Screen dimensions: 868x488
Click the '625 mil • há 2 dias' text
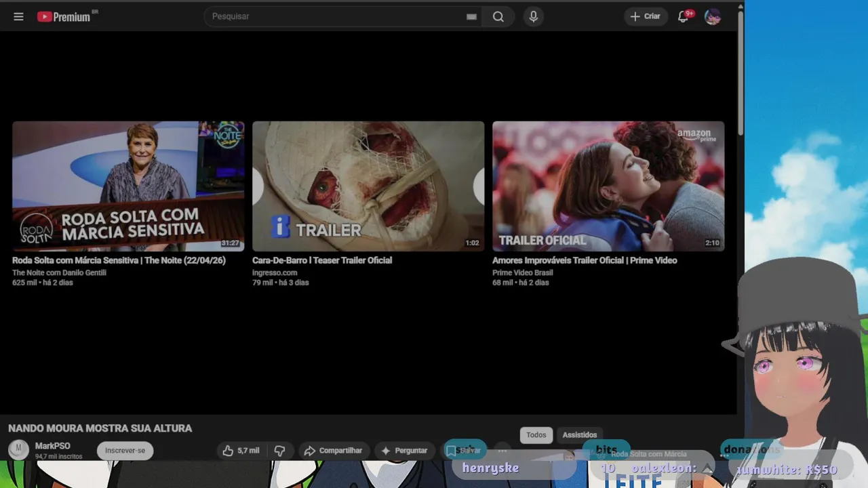click(42, 283)
